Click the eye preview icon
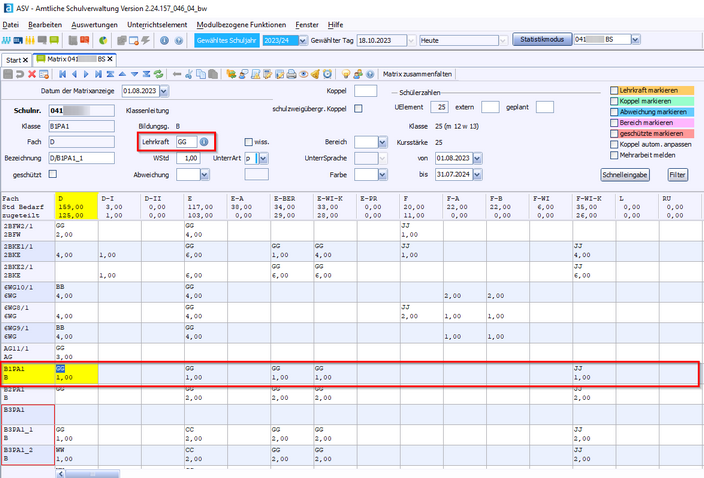The height and width of the screenshot is (478, 704). point(304,75)
